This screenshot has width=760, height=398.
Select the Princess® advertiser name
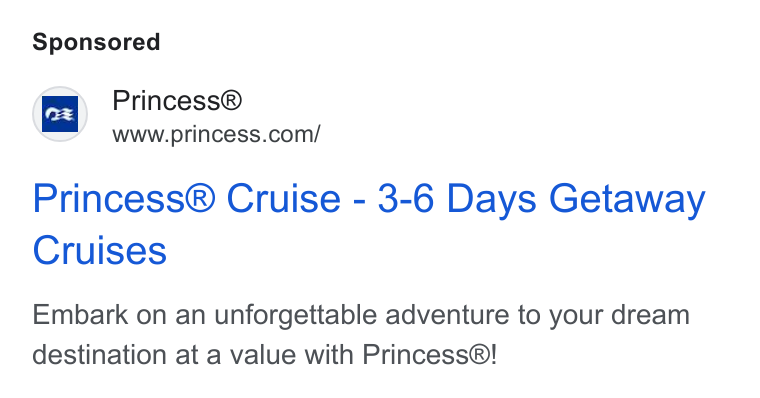[x=177, y=100]
